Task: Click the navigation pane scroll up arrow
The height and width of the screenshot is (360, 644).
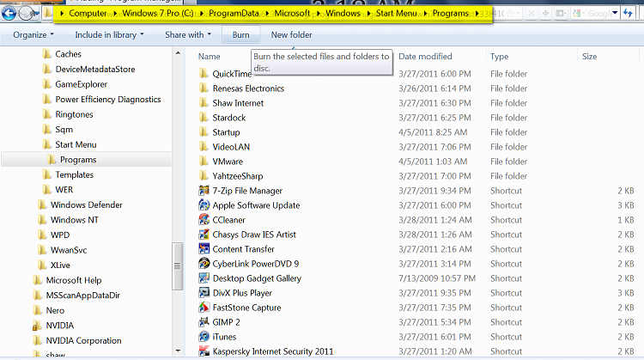Action: [x=178, y=53]
